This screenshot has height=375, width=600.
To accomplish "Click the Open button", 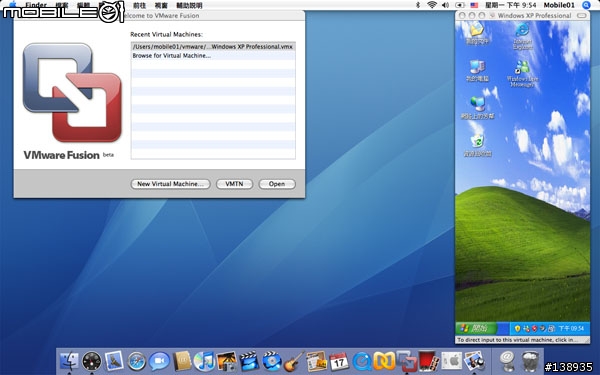I will pos(277,184).
